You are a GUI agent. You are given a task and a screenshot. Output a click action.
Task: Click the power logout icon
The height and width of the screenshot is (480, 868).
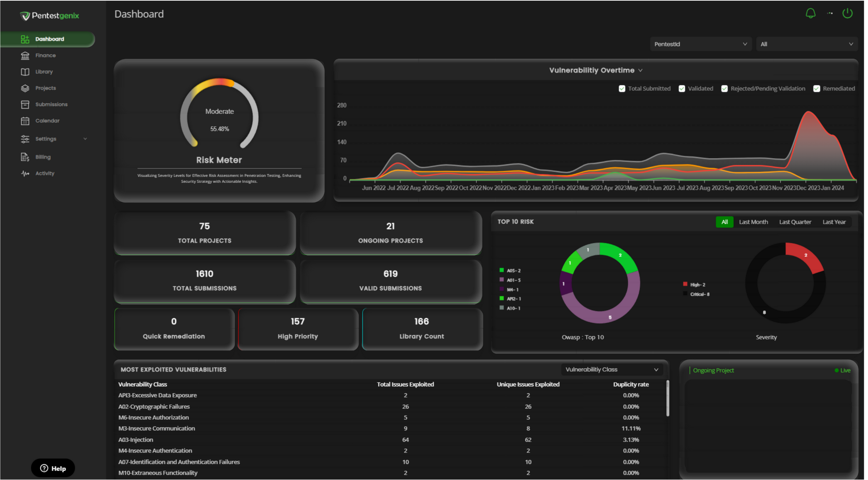[847, 13]
